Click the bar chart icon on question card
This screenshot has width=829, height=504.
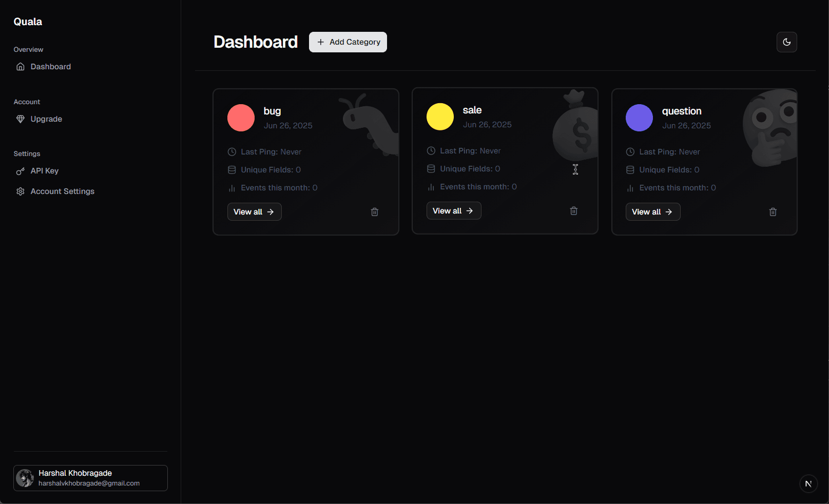pos(630,188)
